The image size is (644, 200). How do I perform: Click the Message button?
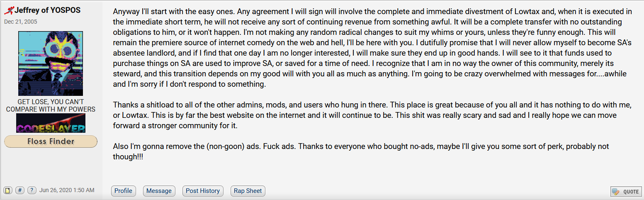159,191
